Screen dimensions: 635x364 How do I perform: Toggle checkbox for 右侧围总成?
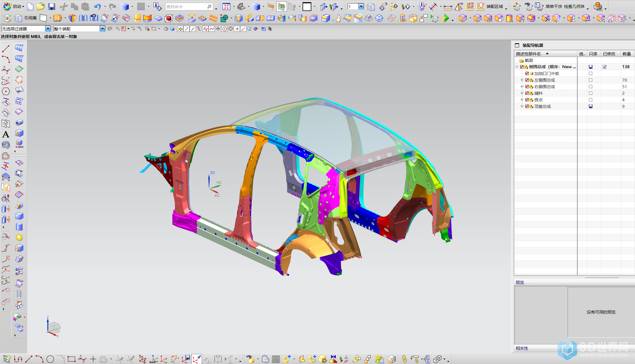[x=527, y=87]
